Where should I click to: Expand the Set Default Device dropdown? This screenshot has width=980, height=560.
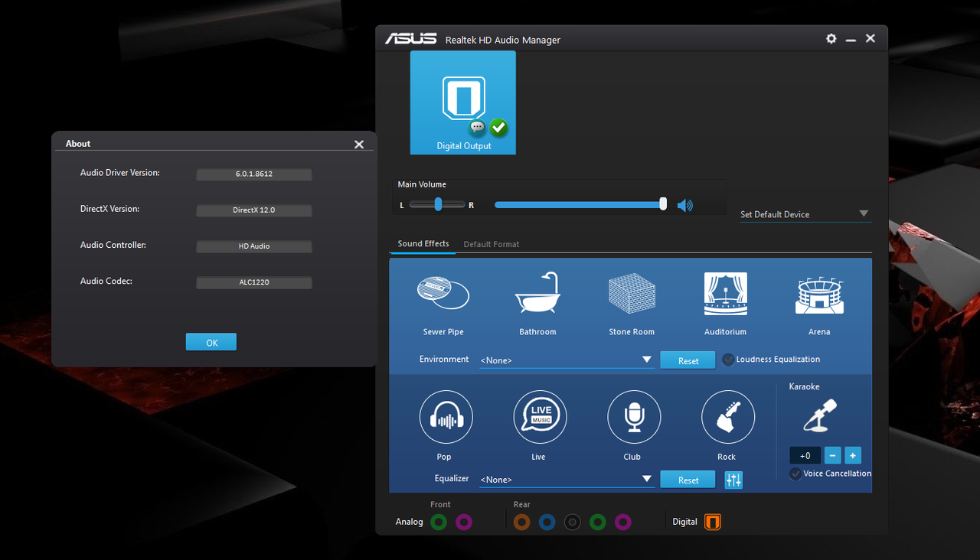coord(805,214)
